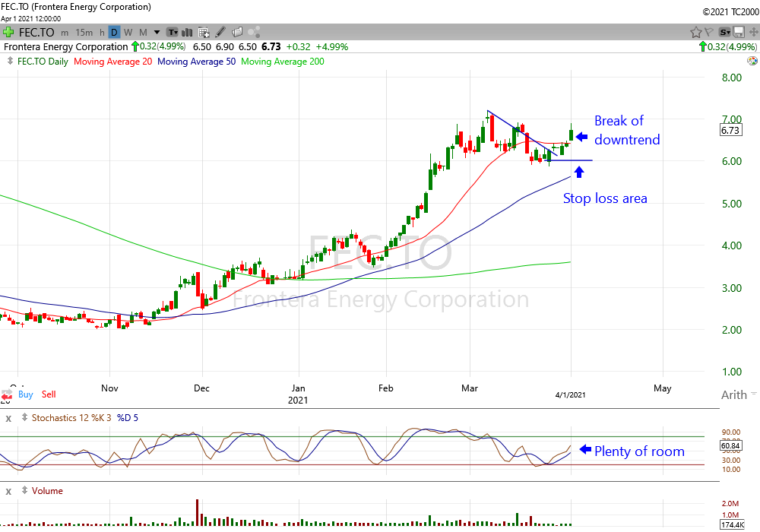760x532 pixels.
Task: Click the trading arrows icon beside Buy
Action: 7,395
